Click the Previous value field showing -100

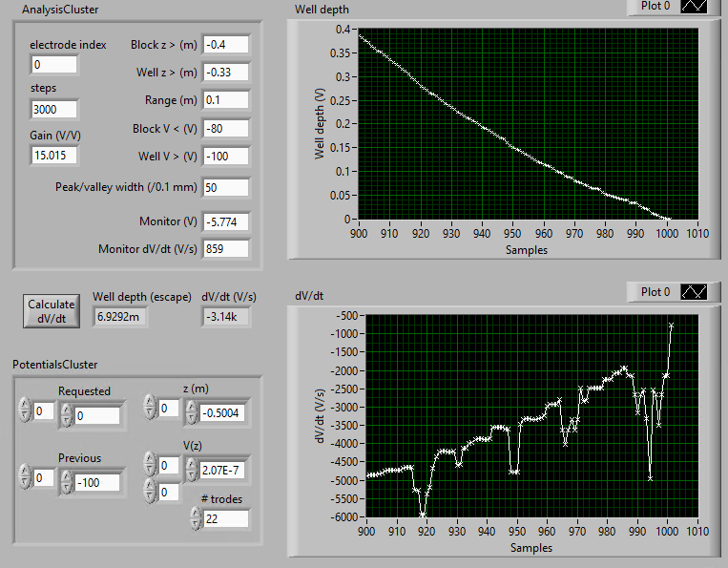(x=96, y=482)
